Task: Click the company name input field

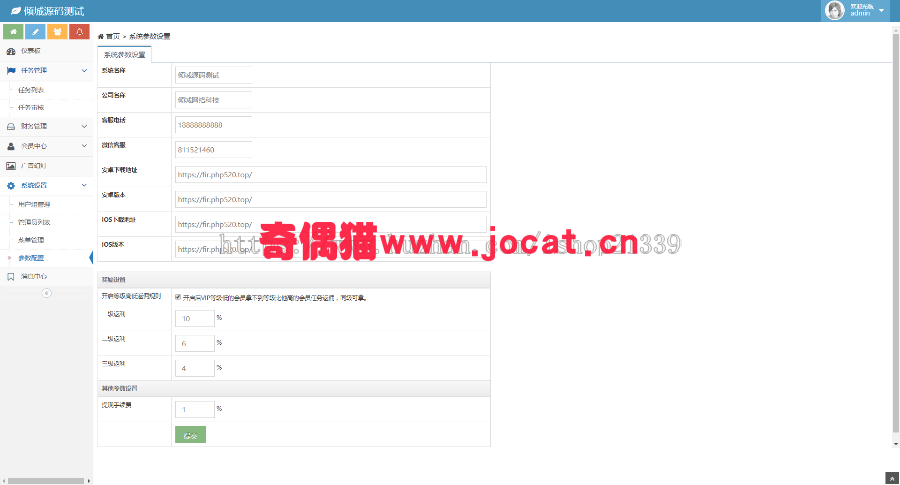Action: pos(214,100)
